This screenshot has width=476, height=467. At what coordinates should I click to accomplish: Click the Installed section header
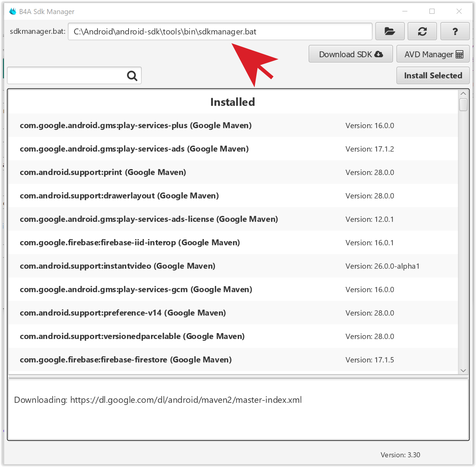tap(233, 102)
